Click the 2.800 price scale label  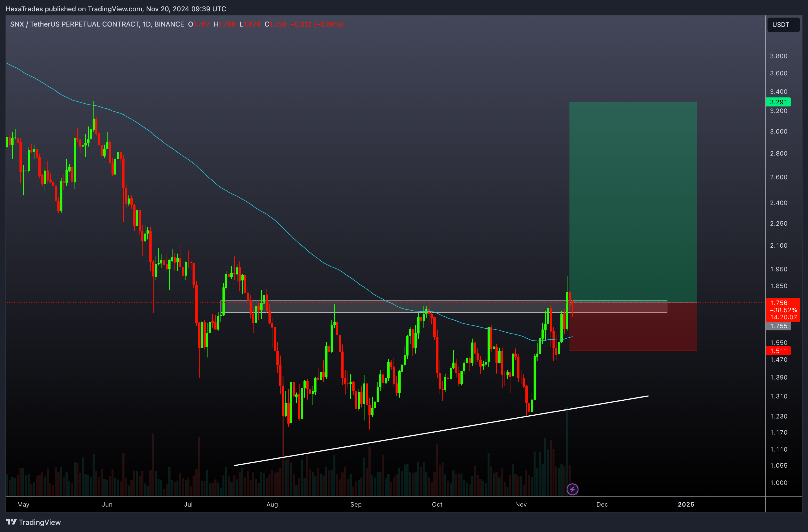pyautogui.click(x=778, y=153)
